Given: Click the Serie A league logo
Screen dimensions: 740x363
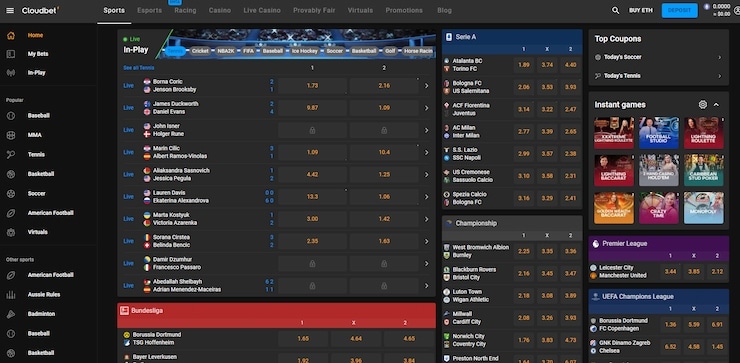Looking at the screenshot, I should pyautogui.click(x=448, y=36).
